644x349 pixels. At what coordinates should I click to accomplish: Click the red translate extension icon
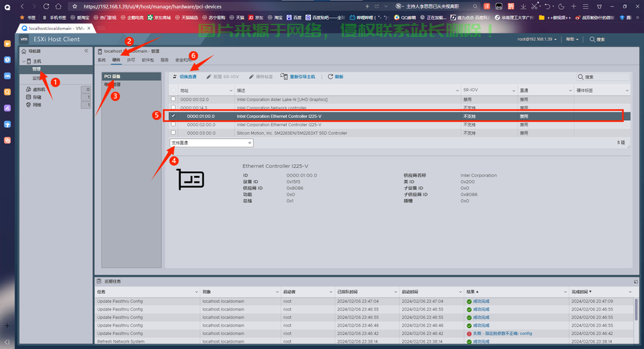pyautogui.click(x=487, y=6)
